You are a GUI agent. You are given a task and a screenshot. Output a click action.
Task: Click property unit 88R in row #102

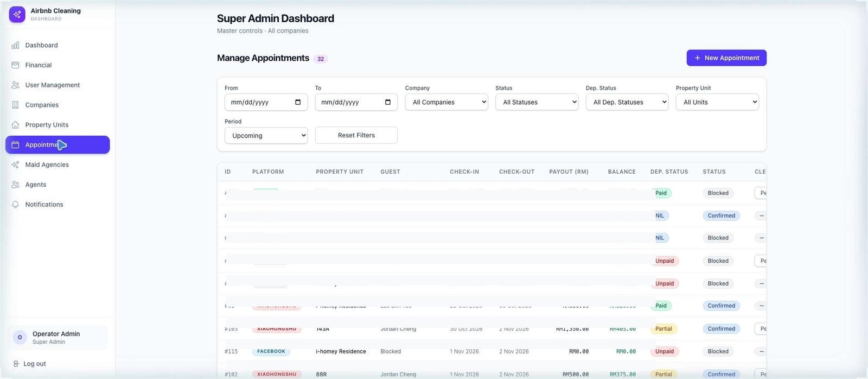[x=321, y=374]
